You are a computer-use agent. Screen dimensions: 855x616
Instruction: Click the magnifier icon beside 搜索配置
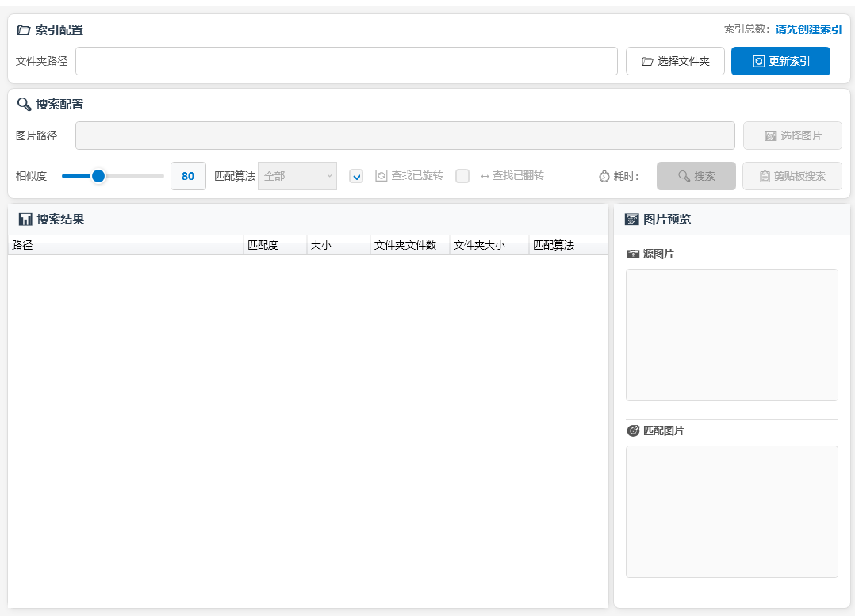(x=24, y=104)
